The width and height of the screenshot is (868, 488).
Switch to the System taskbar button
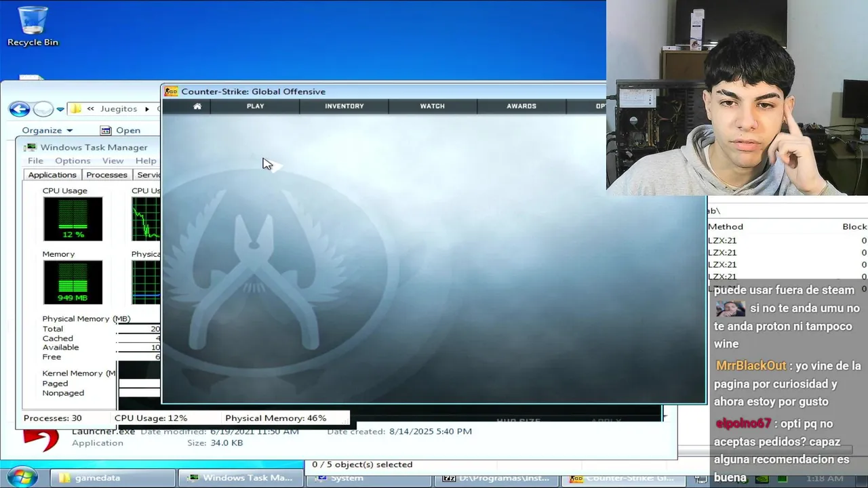(x=368, y=478)
